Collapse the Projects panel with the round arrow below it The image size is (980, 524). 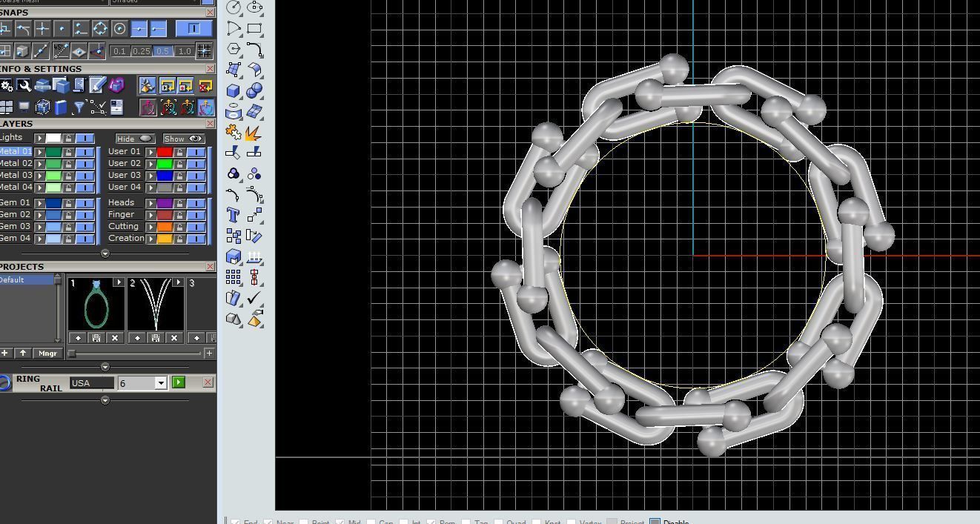click(x=105, y=367)
